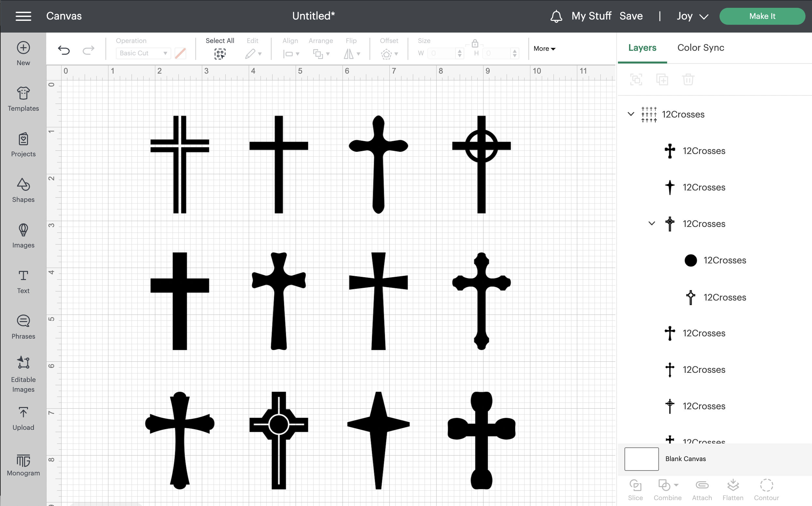Image resolution: width=812 pixels, height=506 pixels.
Task: Open the Text tool
Action: pos(23,281)
